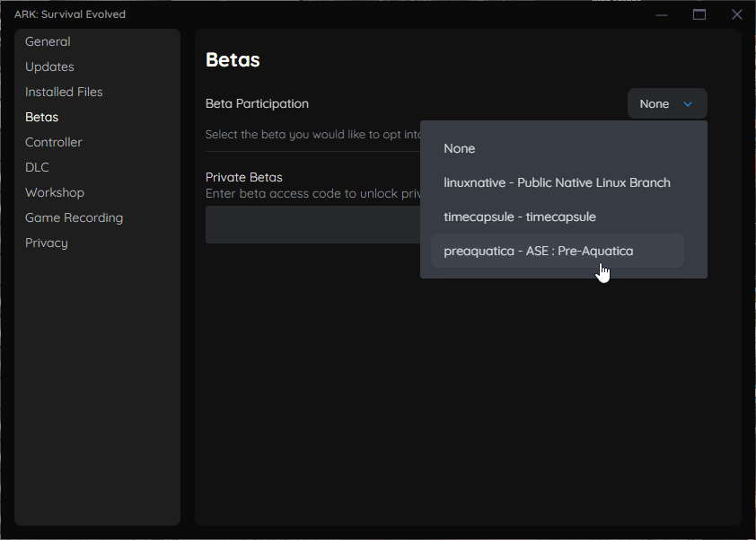Pick the timecapsule beta option
Viewport: 756px width, 540px height.
[558, 217]
